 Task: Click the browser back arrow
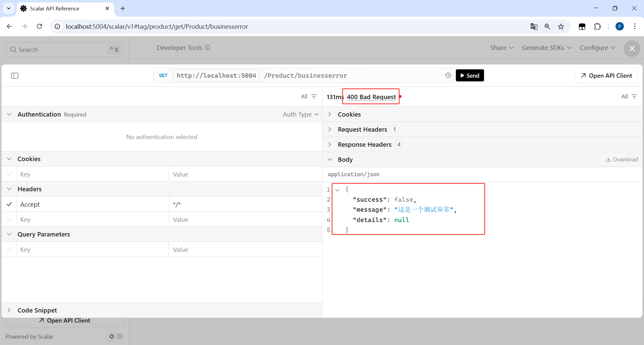pyautogui.click(x=9, y=26)
